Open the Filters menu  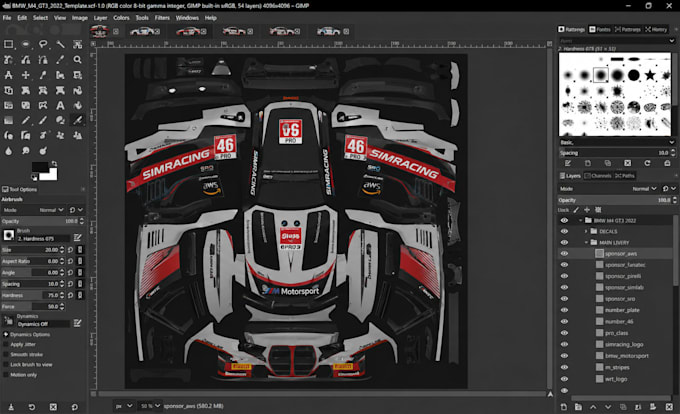pos(162,18)
